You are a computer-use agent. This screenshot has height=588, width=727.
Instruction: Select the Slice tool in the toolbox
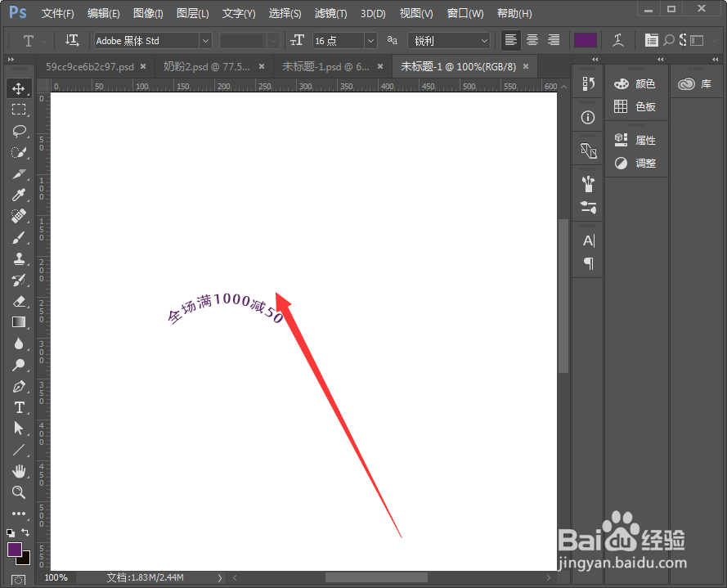(19, 174)
